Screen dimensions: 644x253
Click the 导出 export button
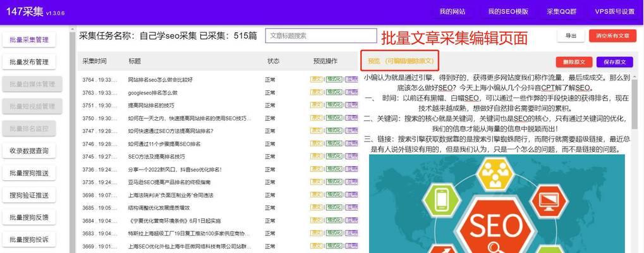[571, 35]
